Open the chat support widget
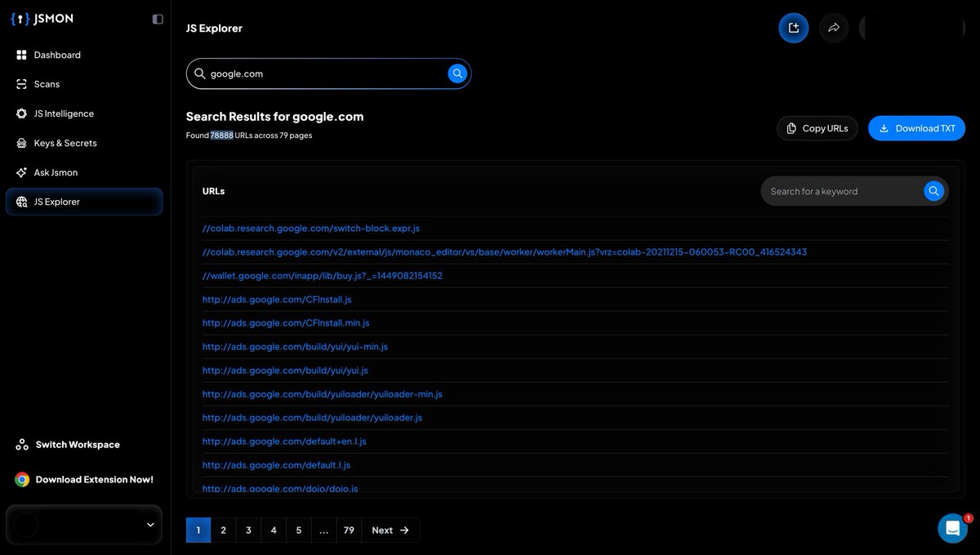 point(953,528)
